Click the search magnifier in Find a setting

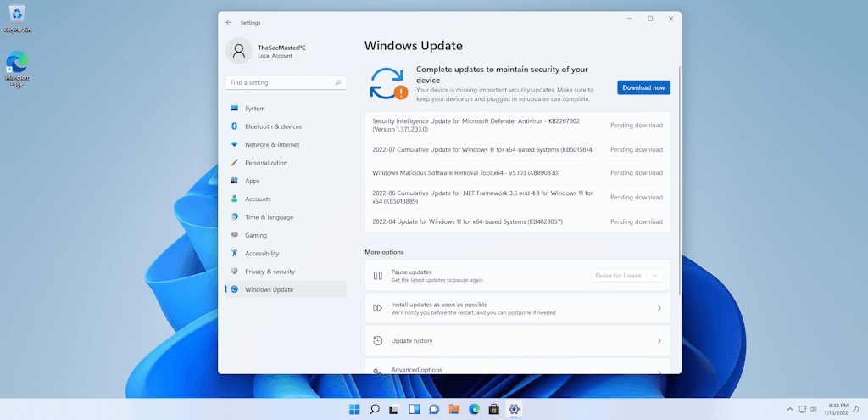tap(337, 82)
